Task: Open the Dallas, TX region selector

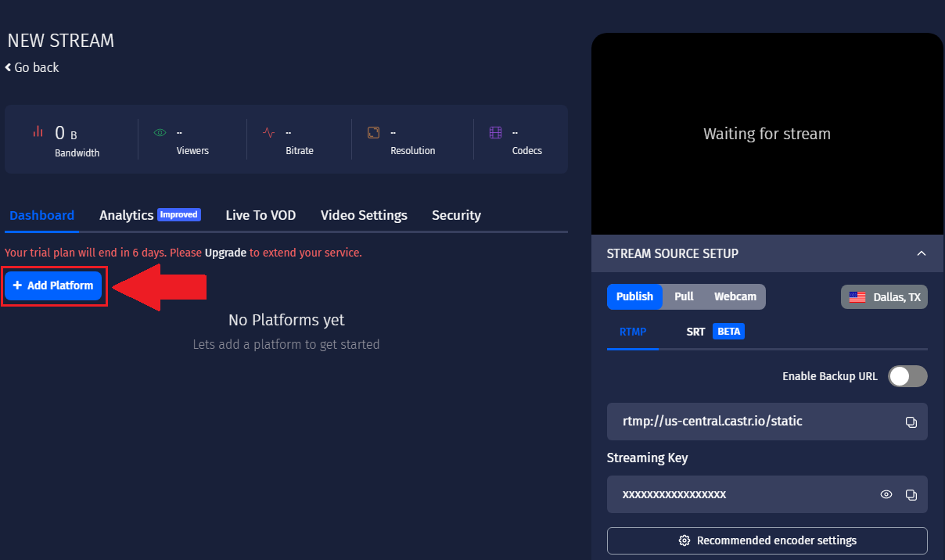Action: [884, 297]
